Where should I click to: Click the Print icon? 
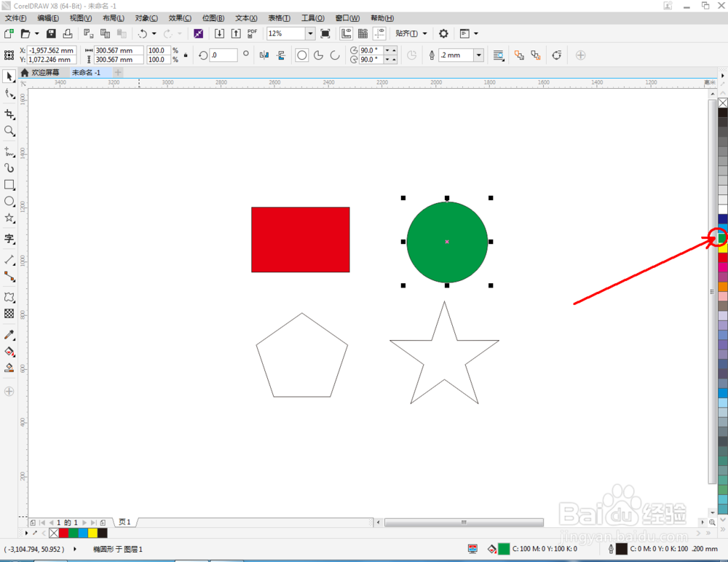(68, 33)
